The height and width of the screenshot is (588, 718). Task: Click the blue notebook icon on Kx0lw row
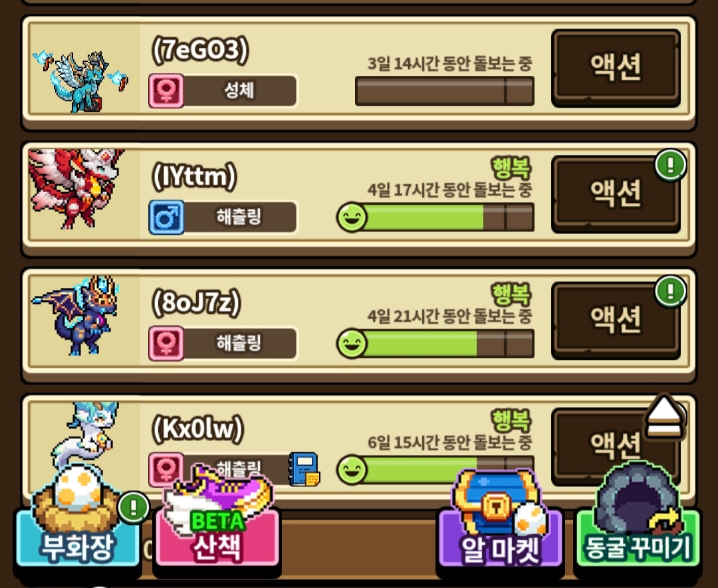pyautogui.click(x=304, y=470)
